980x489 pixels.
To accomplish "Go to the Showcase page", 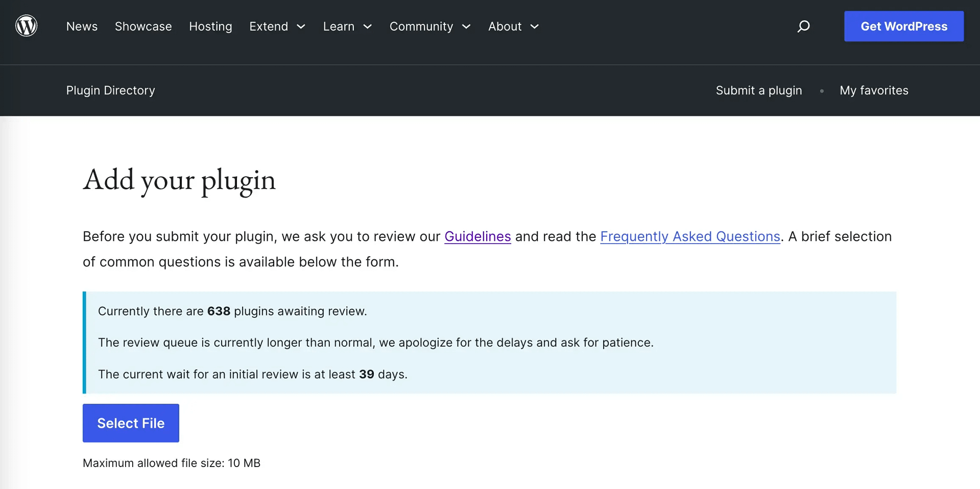I will (143, 27).
